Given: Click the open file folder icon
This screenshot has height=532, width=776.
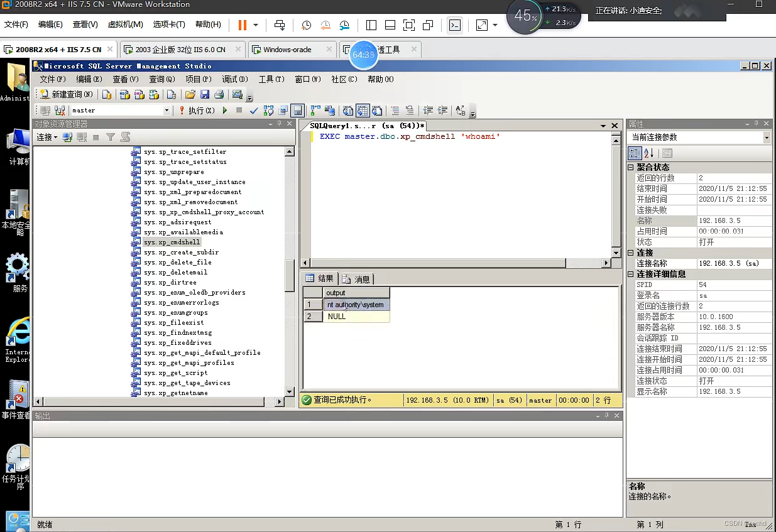Looking at the screenshot, I should pos(190,94).
